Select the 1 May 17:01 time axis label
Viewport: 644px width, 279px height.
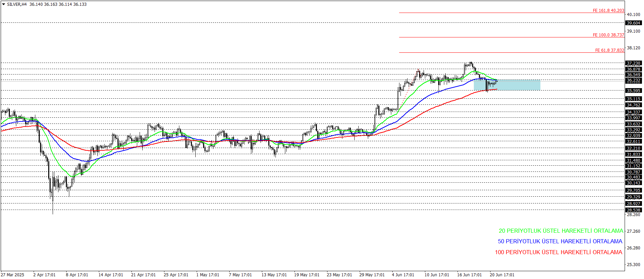pos(208,275)
